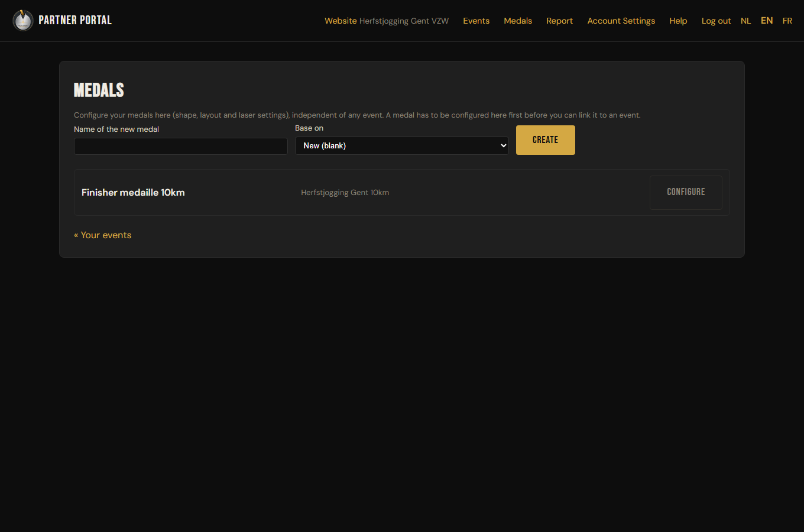
Task: Switch language to EN
Action: point(767,21)
